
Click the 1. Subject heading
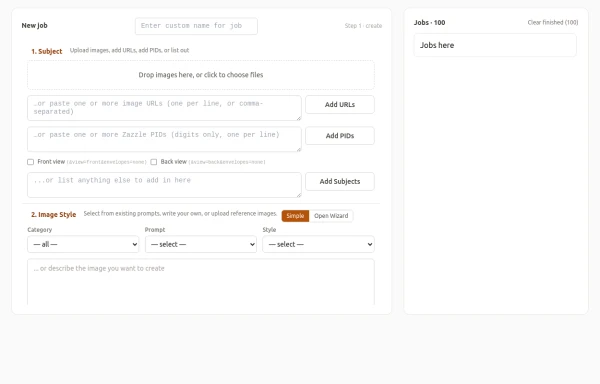pyautogui.click(x=47, y=51)
